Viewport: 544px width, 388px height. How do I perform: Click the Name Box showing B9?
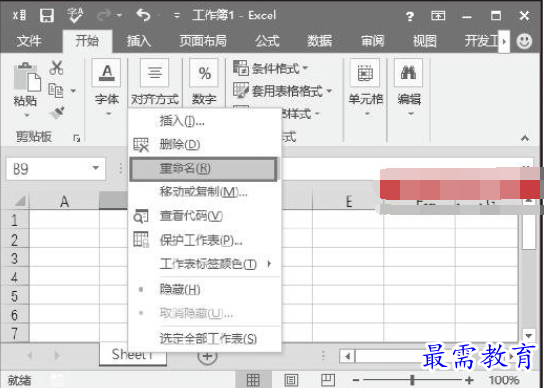[x=56, y=169]
